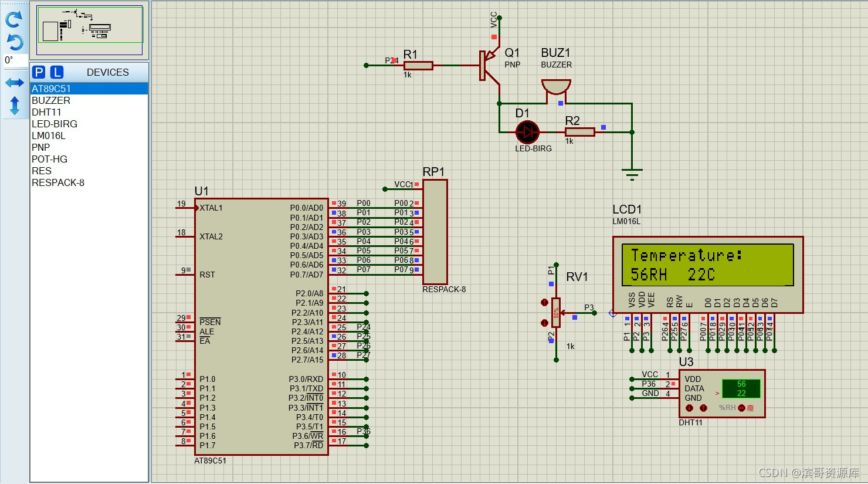This screenshot has width=868, height=484.
Task: Select BUZZER in the devices list
Action: click(x=89, y=100)
